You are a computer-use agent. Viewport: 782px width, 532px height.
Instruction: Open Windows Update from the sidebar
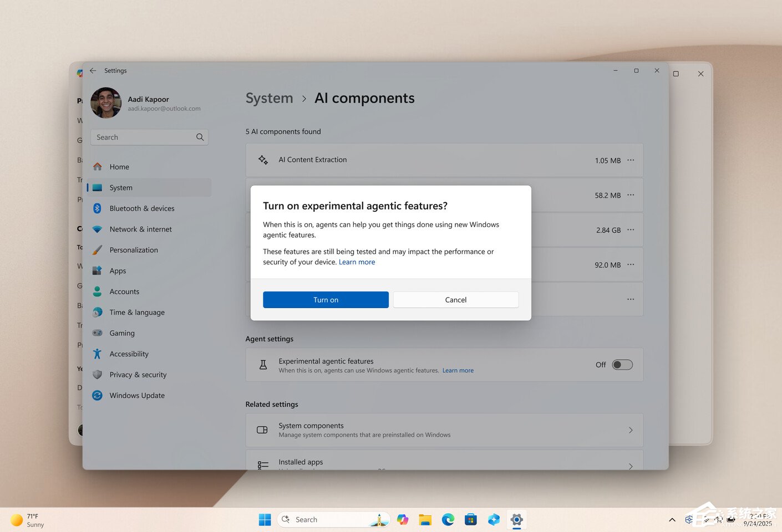137,395
